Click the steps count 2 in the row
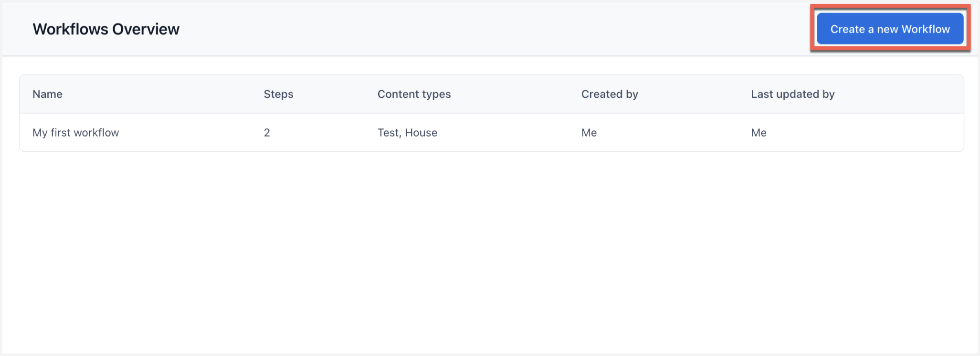The width and height of the screenshot is (980, 356). [x=267, y=133]
